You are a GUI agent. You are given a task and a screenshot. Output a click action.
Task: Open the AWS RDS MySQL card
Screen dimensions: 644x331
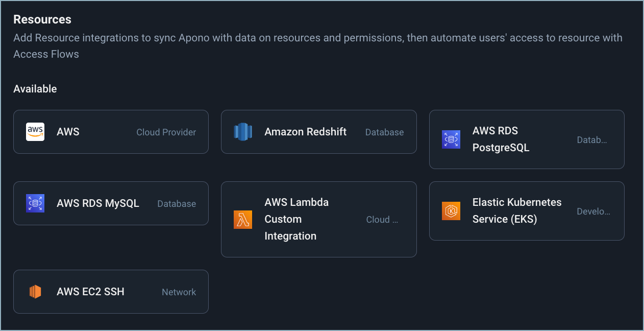111,203
